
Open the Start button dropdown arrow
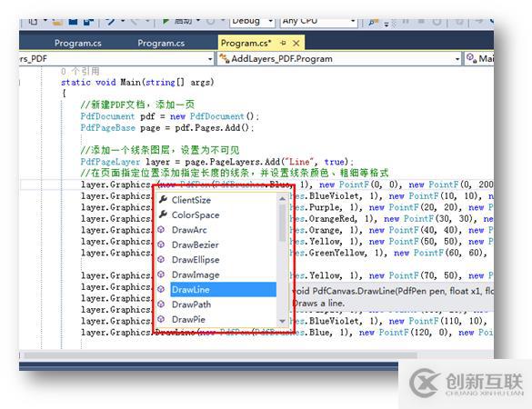point(198,20)
